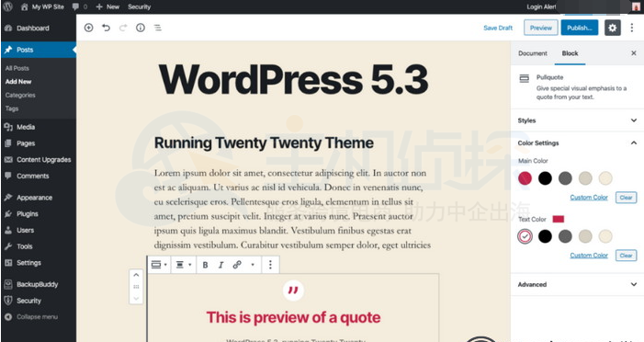
Task: Open Dashboard in sidebar
Action: pyautogui.click(x=39, y=28)
